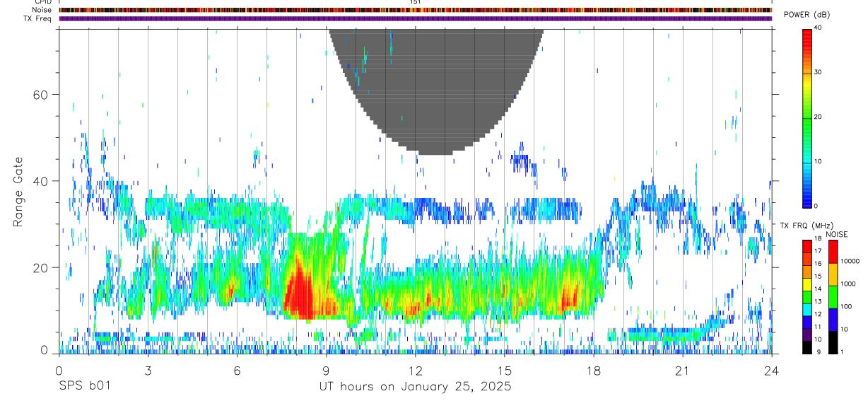Click the '10000' tick on NOISE legend
868x401 pixels.
point(850,261)
